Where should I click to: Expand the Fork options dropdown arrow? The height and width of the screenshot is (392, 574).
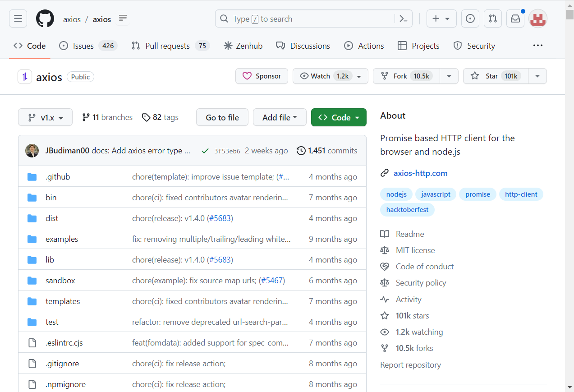pos(449,76)
